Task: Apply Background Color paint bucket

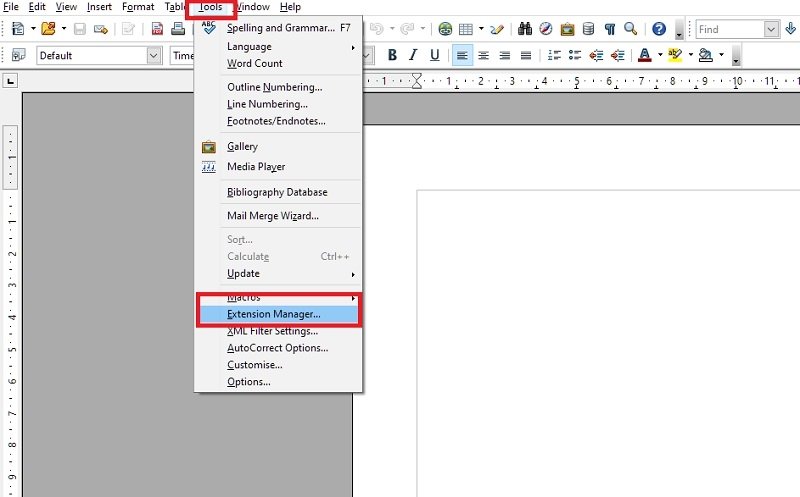Action: coord(706,55)
